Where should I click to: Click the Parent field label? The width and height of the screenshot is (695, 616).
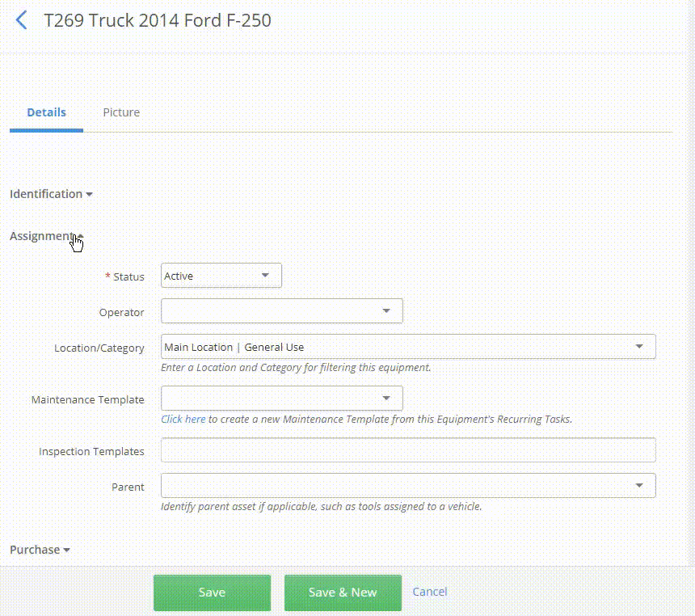128,487
